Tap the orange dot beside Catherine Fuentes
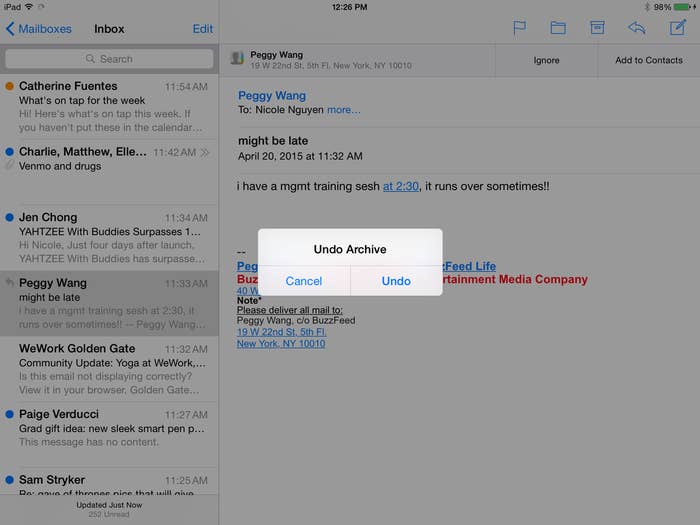Viewport: 700px width, 525px height. pyautogui.click(x=9, y=86)
